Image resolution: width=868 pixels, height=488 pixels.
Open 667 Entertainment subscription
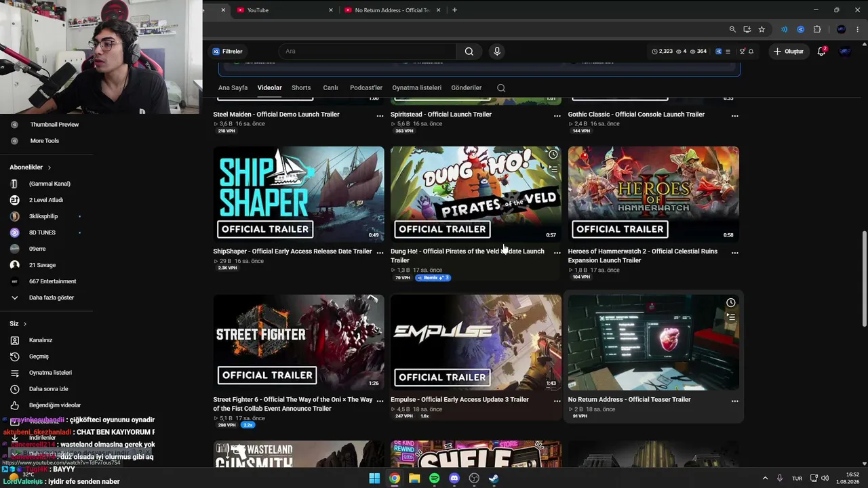click(x=52, y=281)
